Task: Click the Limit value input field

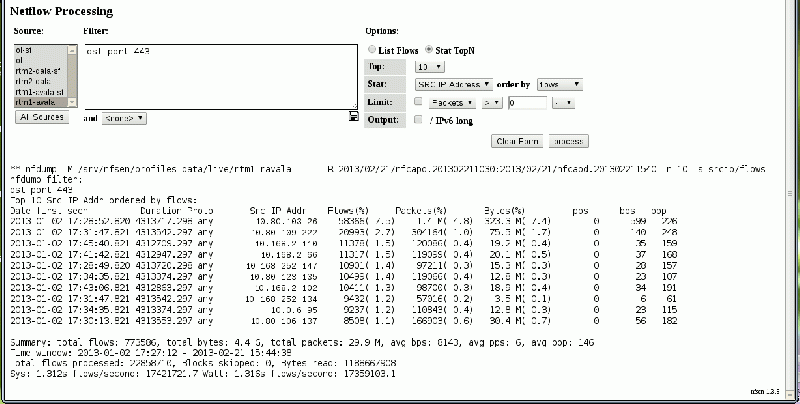Action: pos(528,103)
